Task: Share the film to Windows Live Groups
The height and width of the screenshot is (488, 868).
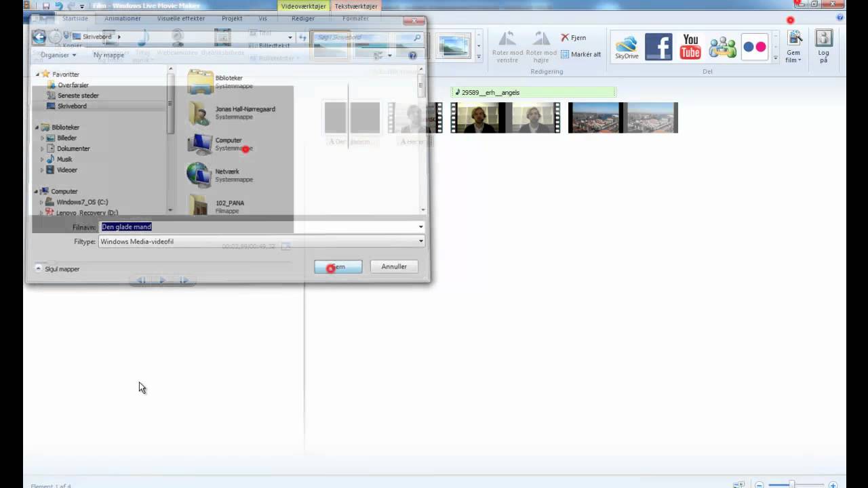Action: tap(723, 47)
